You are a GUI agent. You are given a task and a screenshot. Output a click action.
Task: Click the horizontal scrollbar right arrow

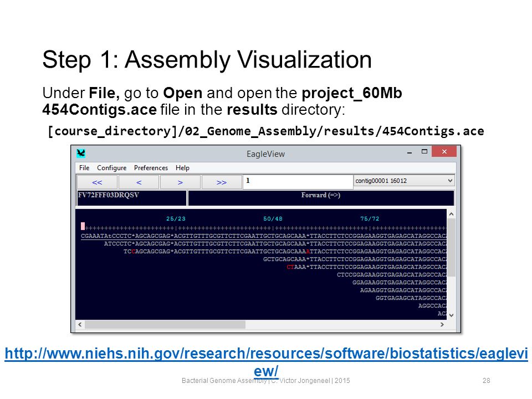point(442,325)
